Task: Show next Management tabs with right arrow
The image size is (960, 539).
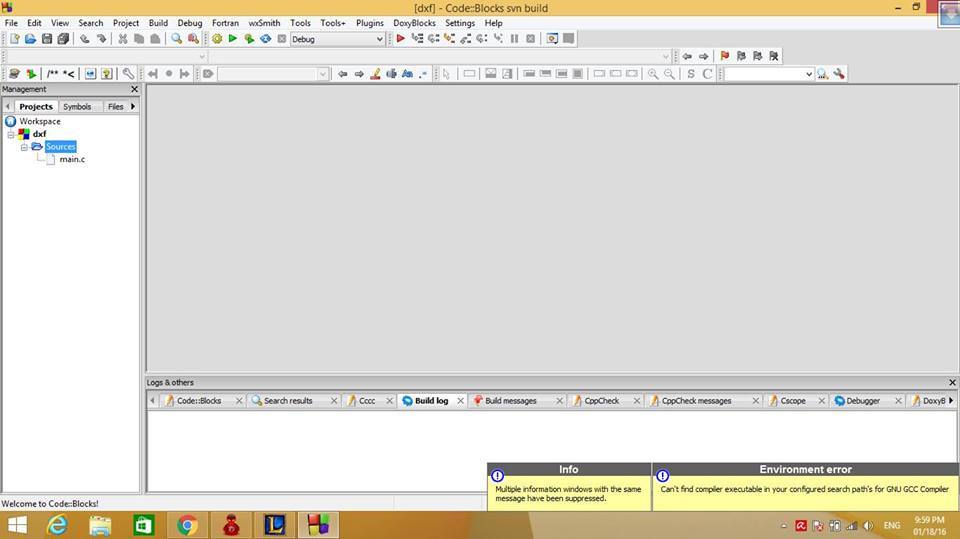Action: point(133,107)
